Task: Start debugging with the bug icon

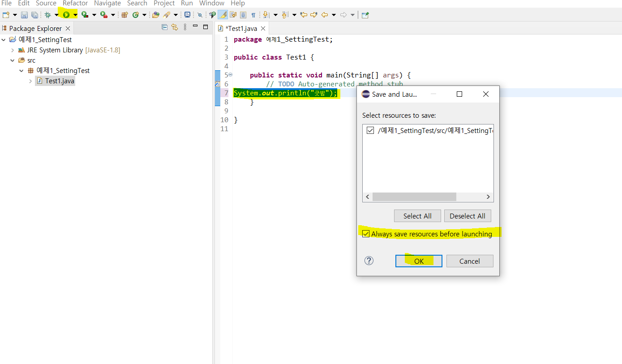Action: 47,15
